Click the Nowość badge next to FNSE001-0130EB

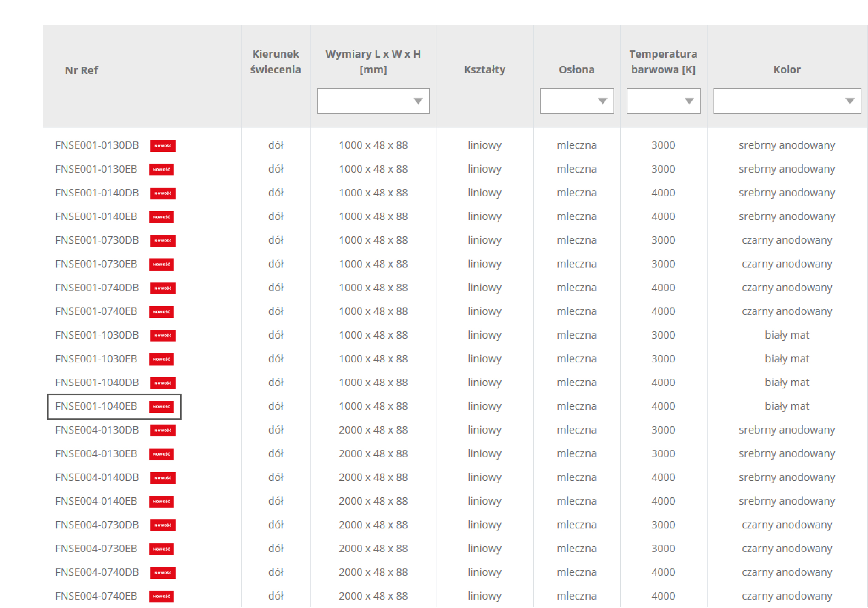(x=161, y=170)
